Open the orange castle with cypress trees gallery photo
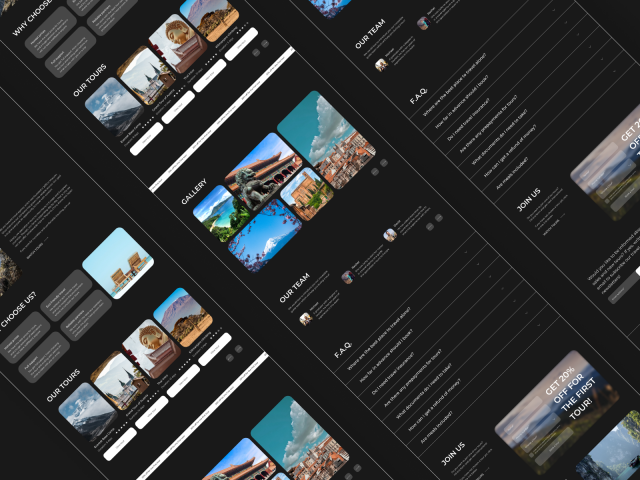640x480 pixels. coord(307,194)
